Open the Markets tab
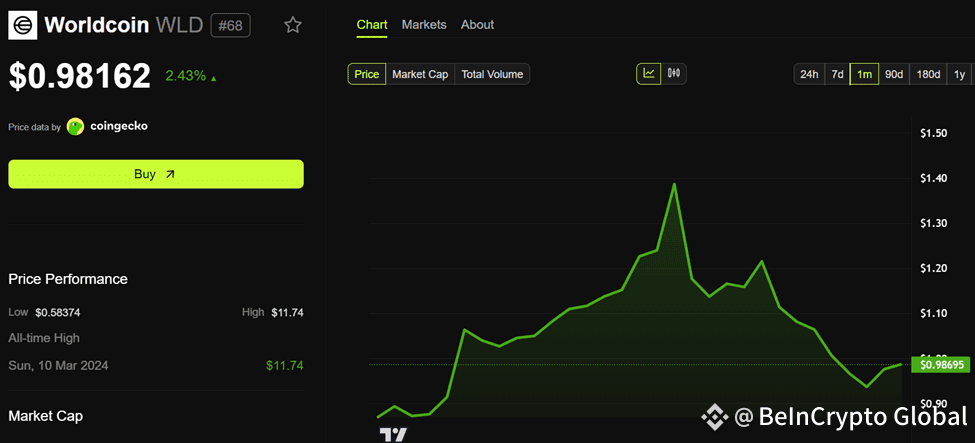Viewport: 975px width, 443px height. 424,25
